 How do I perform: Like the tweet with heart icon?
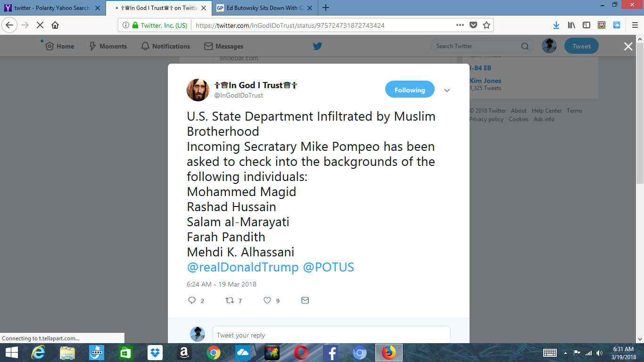[x=267, y=300]
